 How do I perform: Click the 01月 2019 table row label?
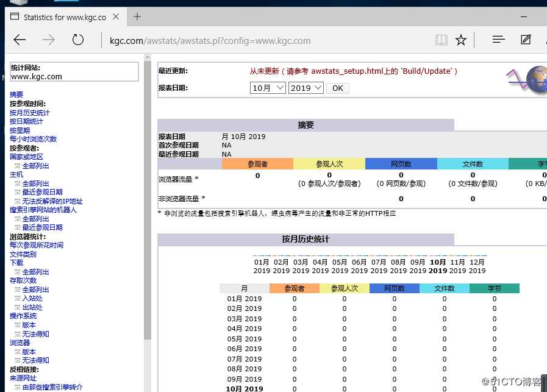click(244, 299)
